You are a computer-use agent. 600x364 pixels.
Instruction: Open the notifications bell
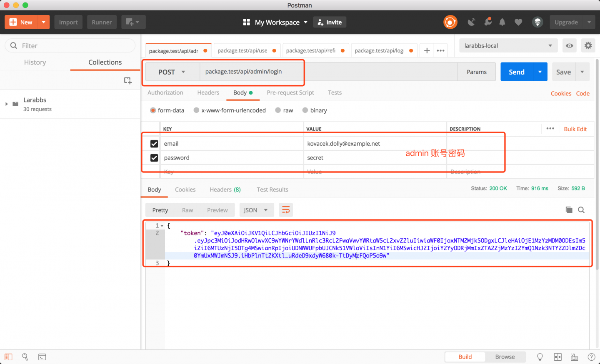tap(502, 22)
